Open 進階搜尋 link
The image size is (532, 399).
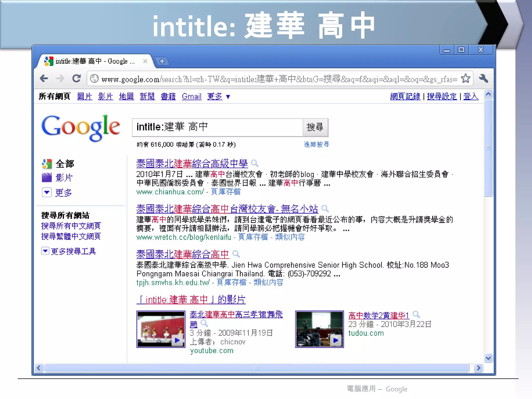click(316, 144)
